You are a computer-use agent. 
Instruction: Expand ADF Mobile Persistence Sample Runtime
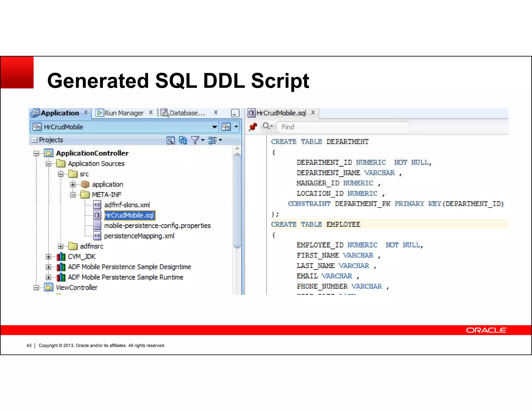tap(48, 277)
